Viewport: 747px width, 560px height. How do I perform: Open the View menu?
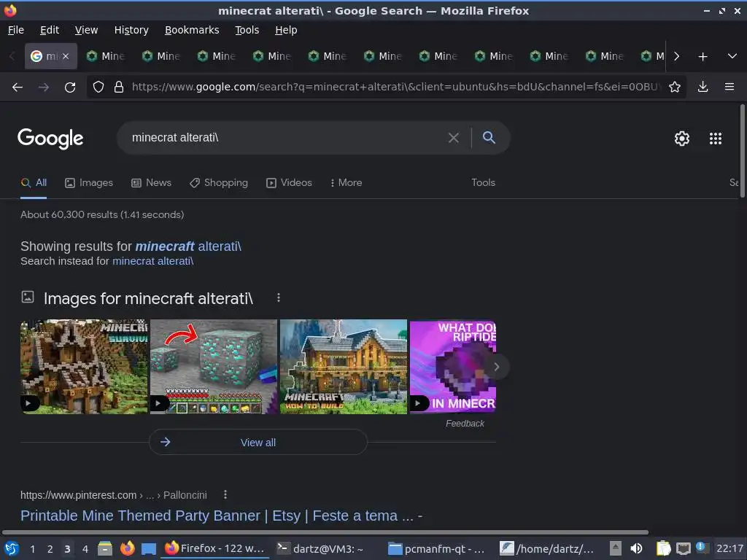[x=86, y=30]
